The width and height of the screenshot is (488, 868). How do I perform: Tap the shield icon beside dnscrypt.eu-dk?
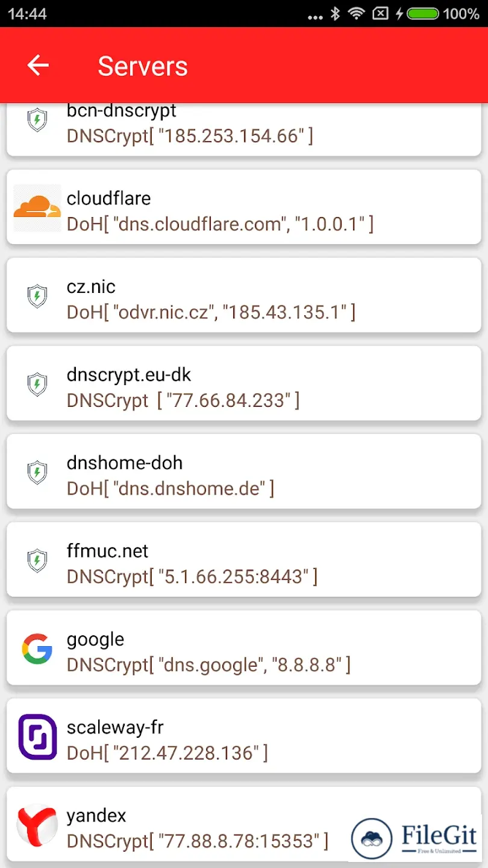pos(37,384)
